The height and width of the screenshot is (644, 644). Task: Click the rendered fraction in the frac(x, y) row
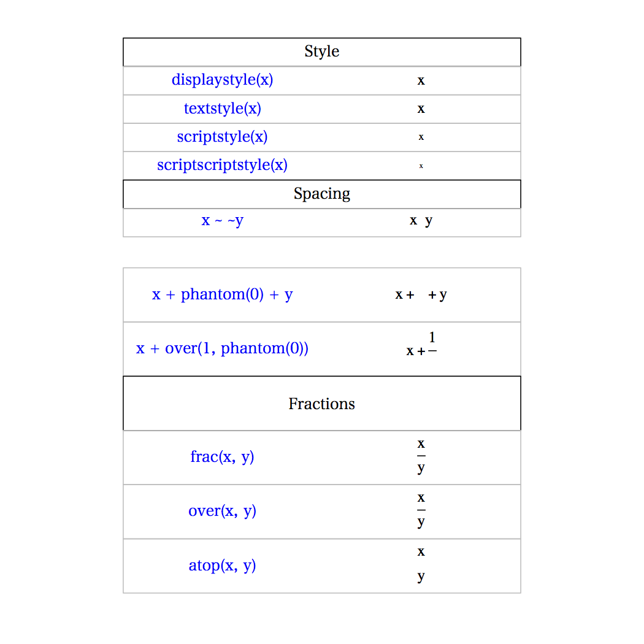[x=421, y=456]
